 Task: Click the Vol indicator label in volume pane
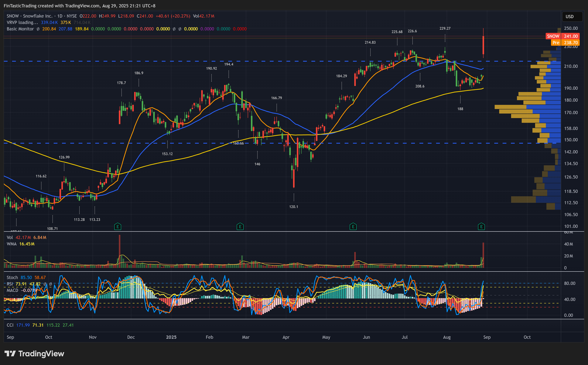coord(10,237)
